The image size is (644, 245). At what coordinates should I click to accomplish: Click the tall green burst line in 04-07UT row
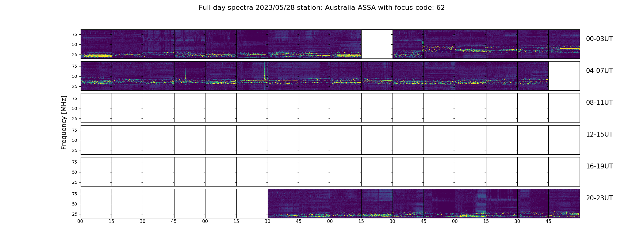(264, 70)
